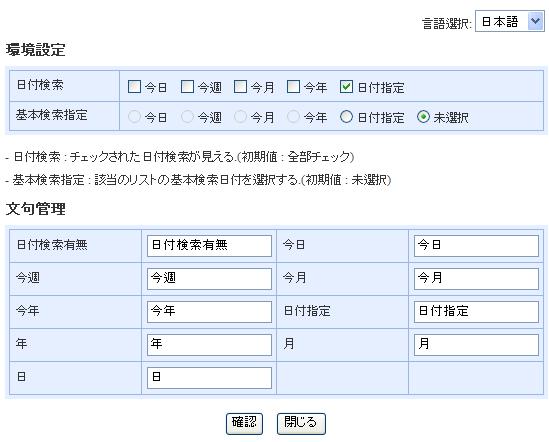Select the 未選択 radio button
This screenshot has width=549, height=442.
coord(423,117)
